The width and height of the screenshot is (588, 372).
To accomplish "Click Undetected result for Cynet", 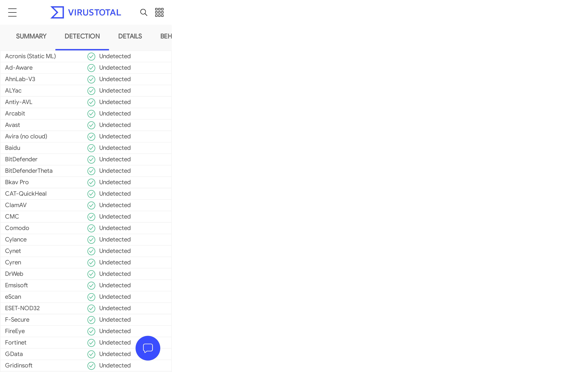I will 115,251.
